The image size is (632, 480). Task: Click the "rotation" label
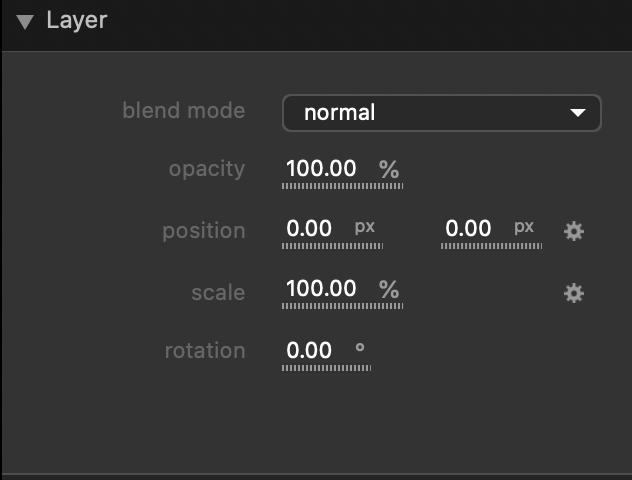click(205, 351)
